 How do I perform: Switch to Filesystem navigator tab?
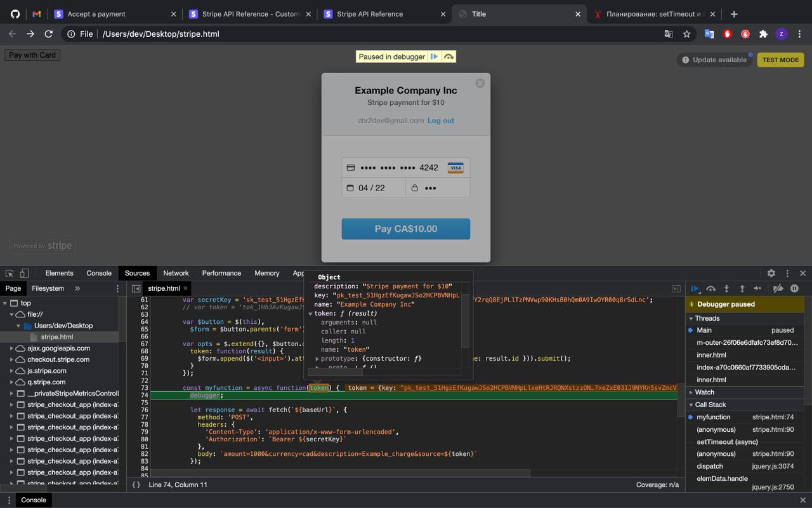pos(48,288)
